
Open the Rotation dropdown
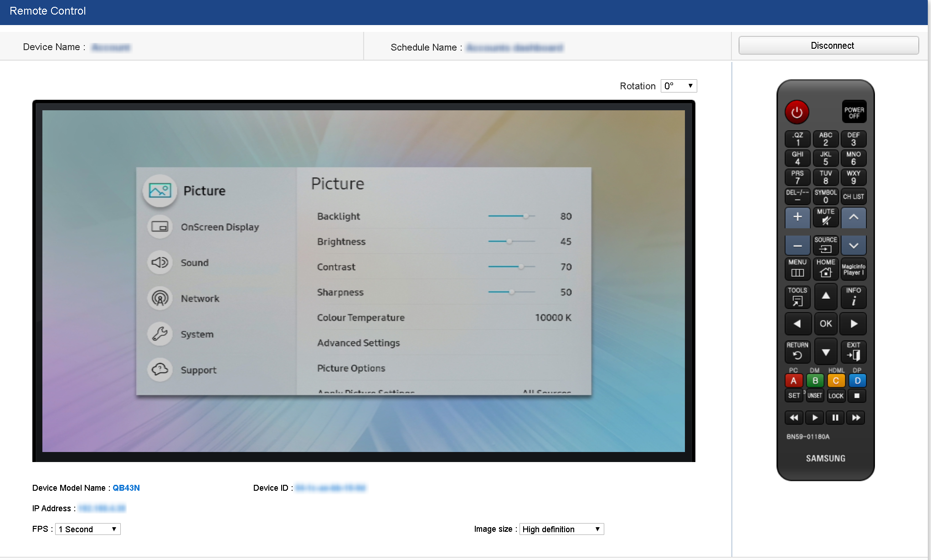[x=678, y=86]
